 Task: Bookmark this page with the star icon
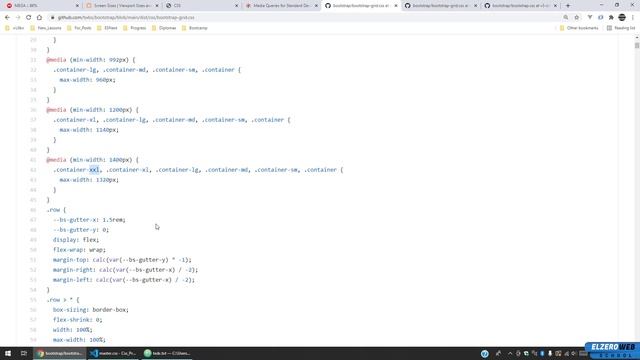click(577, 18)
